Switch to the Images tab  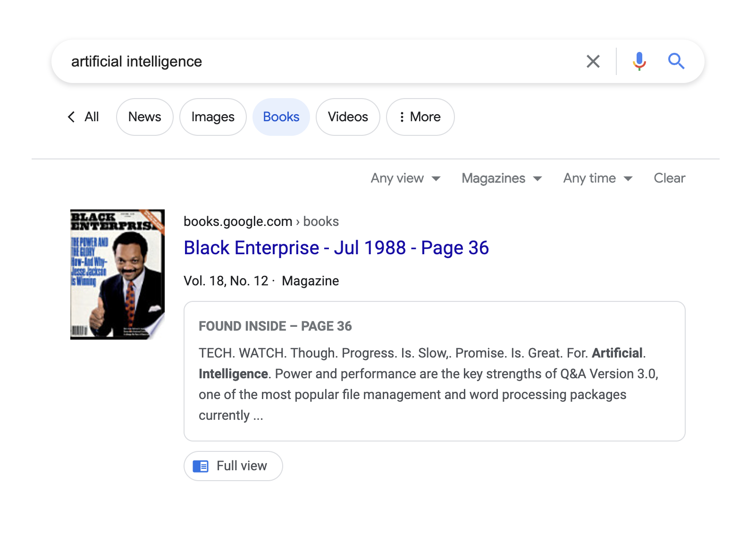(x=213, y=117)
